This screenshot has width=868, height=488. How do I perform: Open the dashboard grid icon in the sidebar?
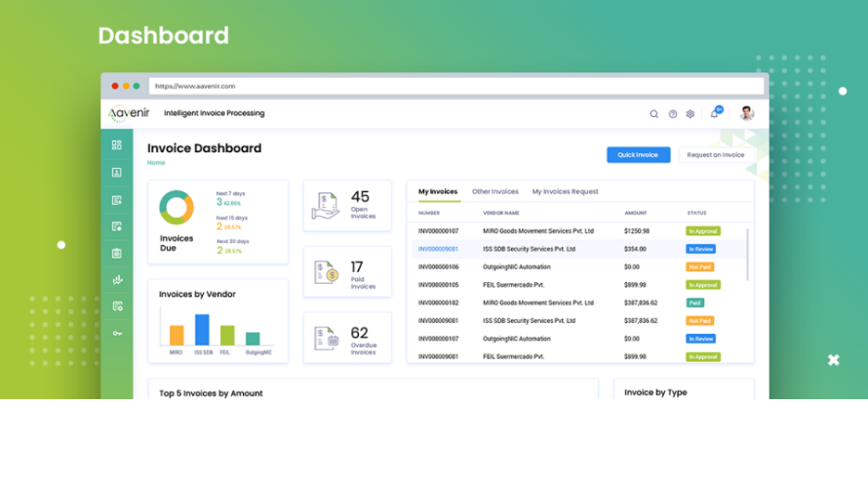pyautogui.click(x=116, y=145)
